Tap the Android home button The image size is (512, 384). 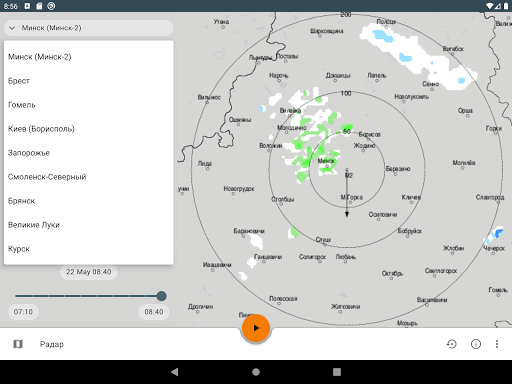coord(256,372)
